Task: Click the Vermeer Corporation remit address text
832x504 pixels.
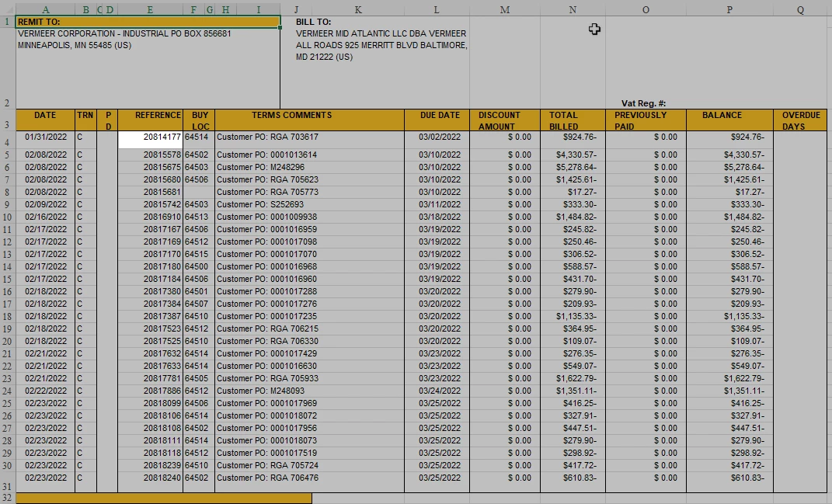Action: (x=125, y=40)
